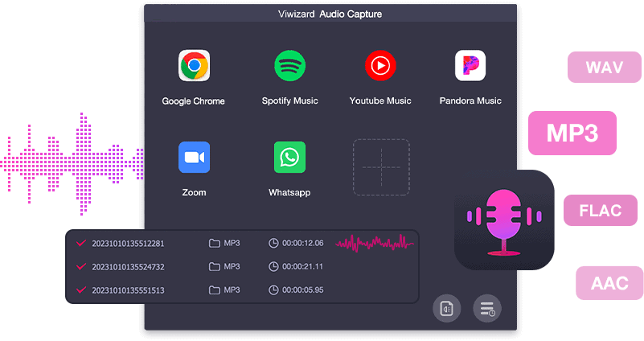Launch Google Chrome from the app grid
The image size is (644, 341).
(x=194, y=66)
